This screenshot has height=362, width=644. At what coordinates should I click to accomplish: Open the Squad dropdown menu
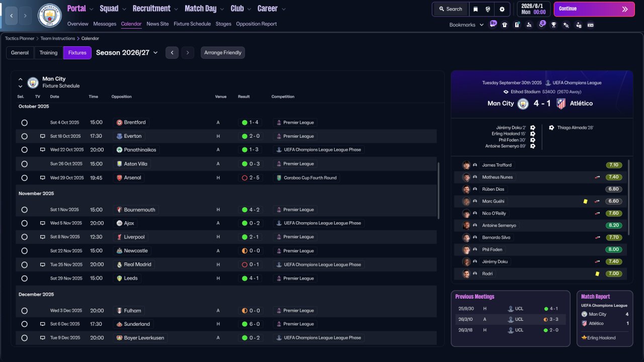point(113,9)
